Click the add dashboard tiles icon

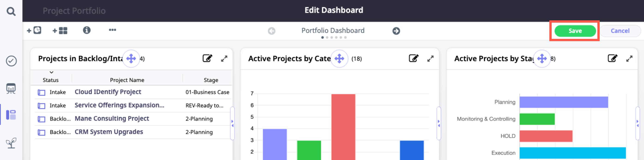click(60, 31)
